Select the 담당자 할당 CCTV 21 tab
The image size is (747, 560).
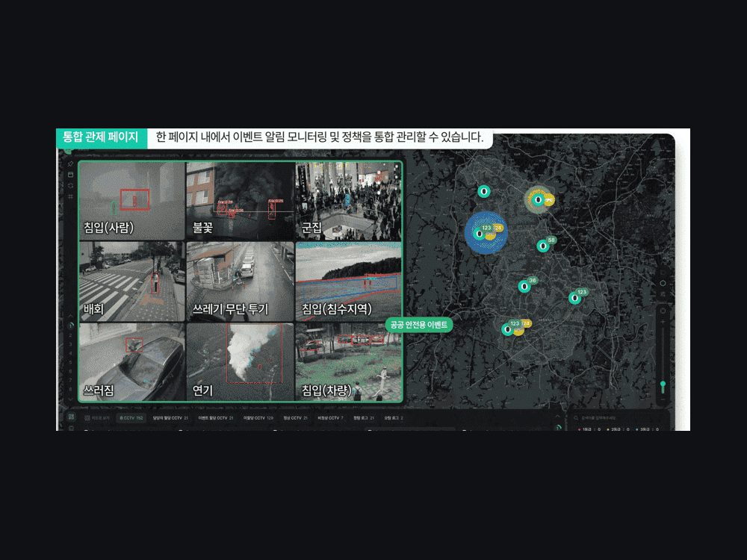point(170,418)
